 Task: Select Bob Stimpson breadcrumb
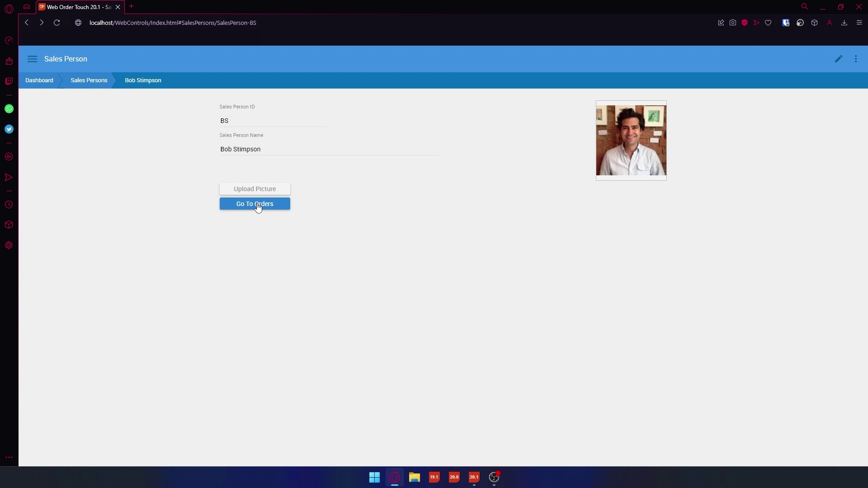[143, 80]
